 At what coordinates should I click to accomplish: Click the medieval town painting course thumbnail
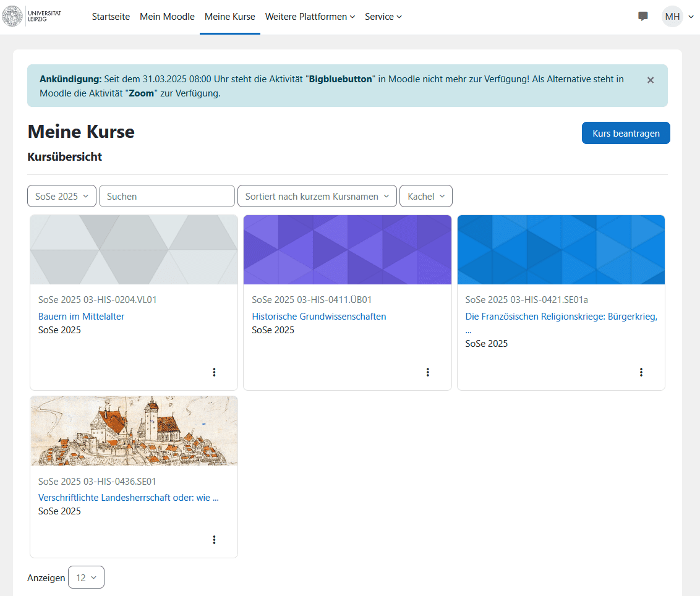(x=134, y=431)
